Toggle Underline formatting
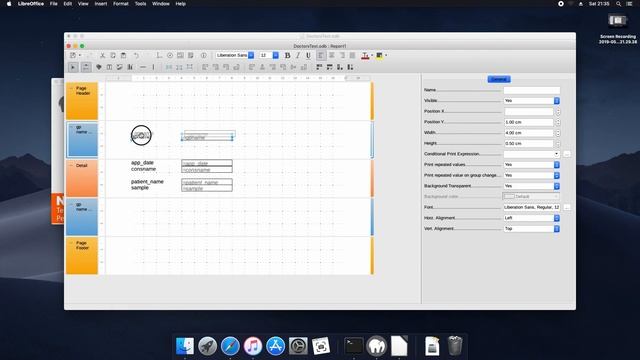 tap(308, 55)
